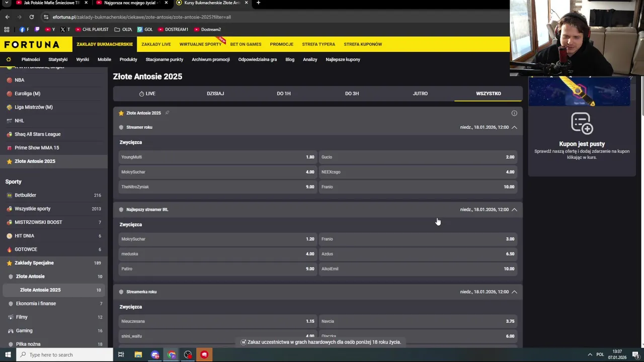
Task: Switch to the DO 1H filter tab
Action: (284, 94)
